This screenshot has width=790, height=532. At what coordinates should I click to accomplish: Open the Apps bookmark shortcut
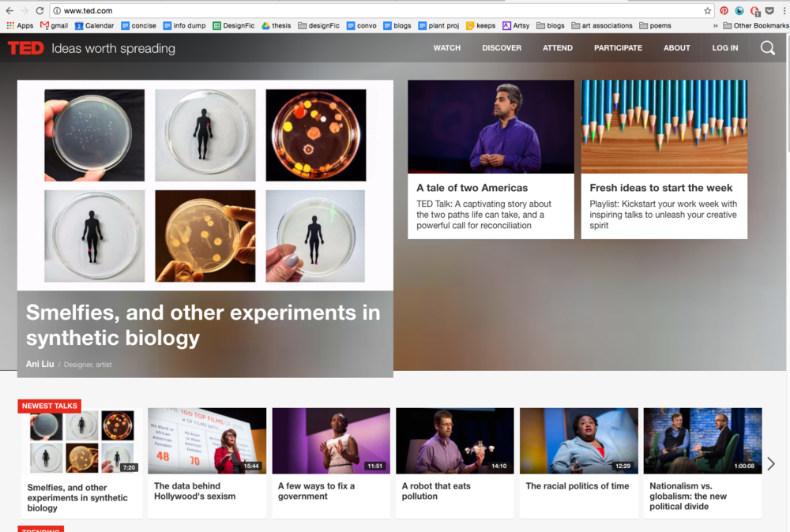[x=21, y=26]
